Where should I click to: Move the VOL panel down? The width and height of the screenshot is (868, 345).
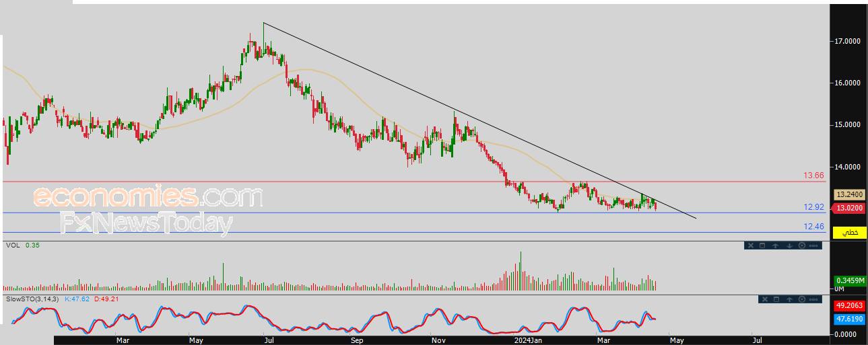789,245
